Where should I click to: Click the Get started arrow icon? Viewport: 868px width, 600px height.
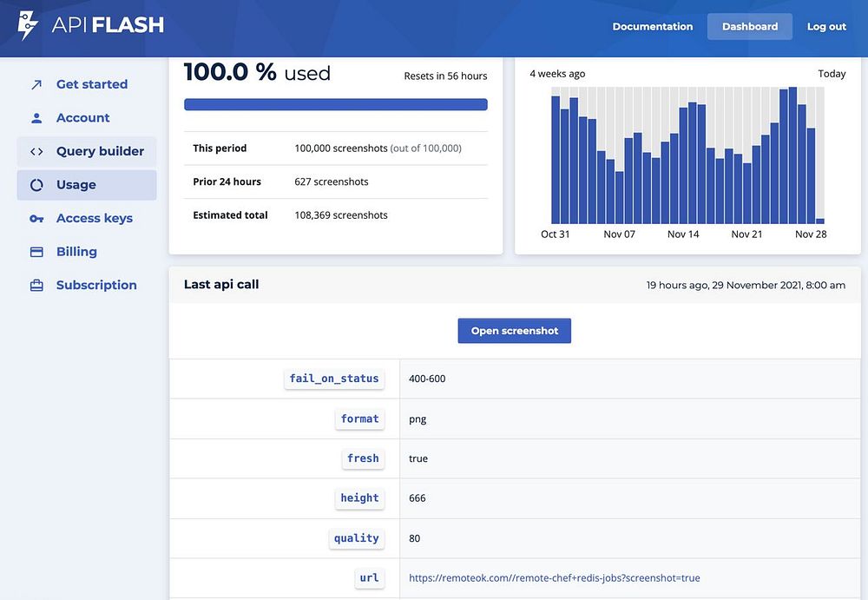36,84
